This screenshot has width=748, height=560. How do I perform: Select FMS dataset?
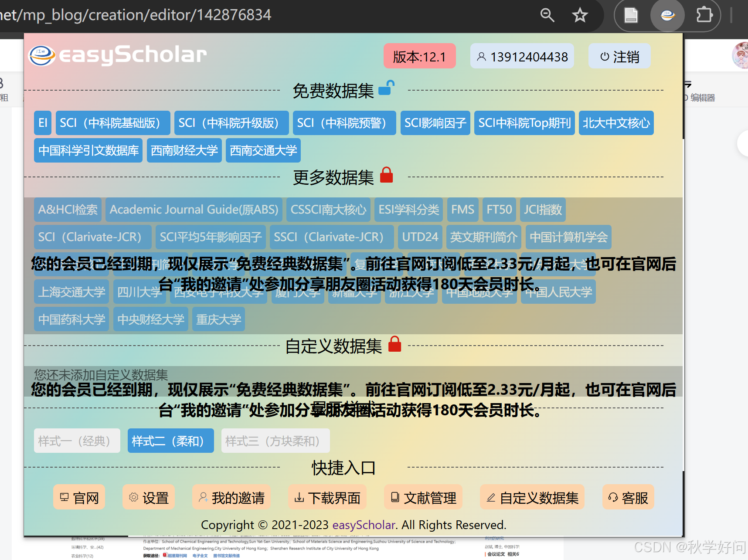(x=462, y=210)
